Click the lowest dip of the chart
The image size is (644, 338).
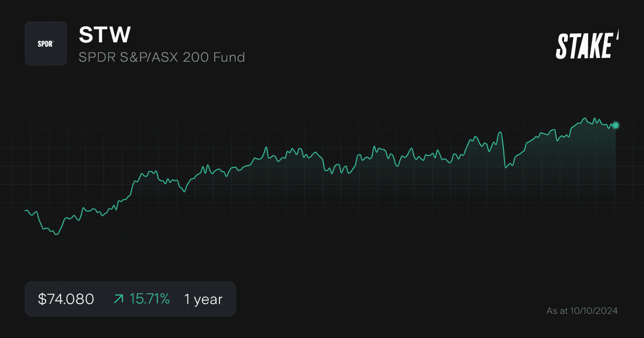(x=55, y=234)
